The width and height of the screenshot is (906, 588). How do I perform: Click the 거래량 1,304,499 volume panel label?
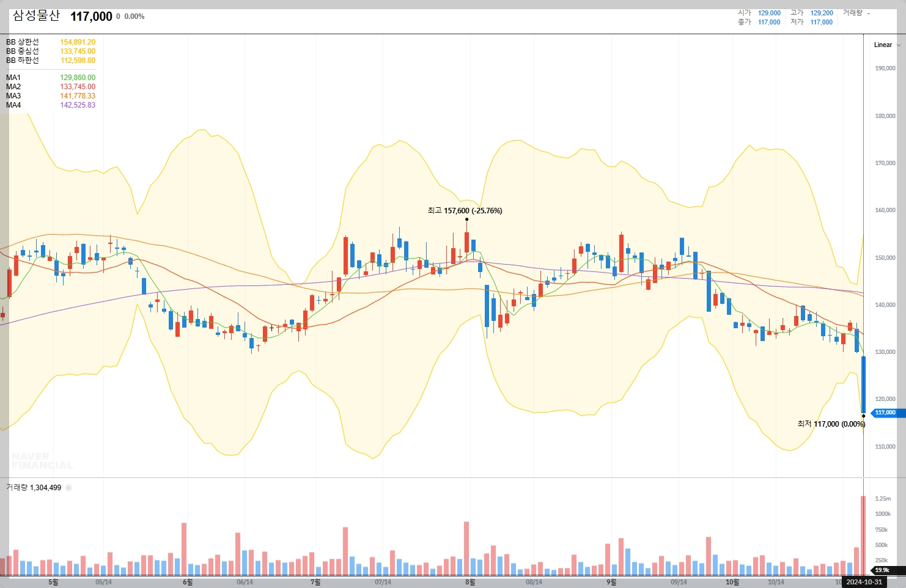pos(34,488)
